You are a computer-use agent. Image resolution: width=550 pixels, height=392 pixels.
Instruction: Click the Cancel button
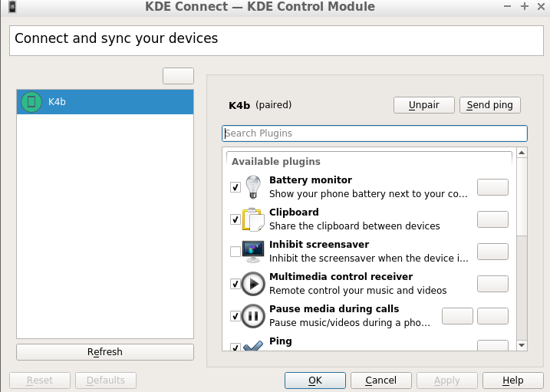click(x=381, y=380)
